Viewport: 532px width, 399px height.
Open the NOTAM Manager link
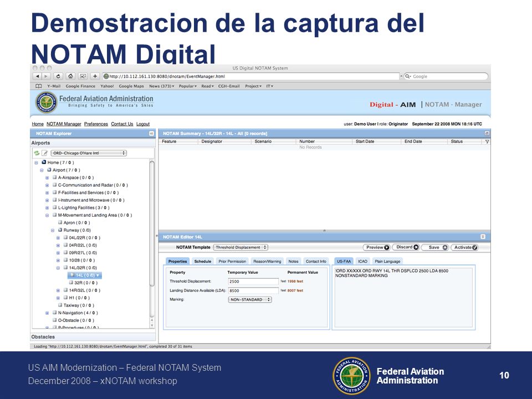coord(64,124)
